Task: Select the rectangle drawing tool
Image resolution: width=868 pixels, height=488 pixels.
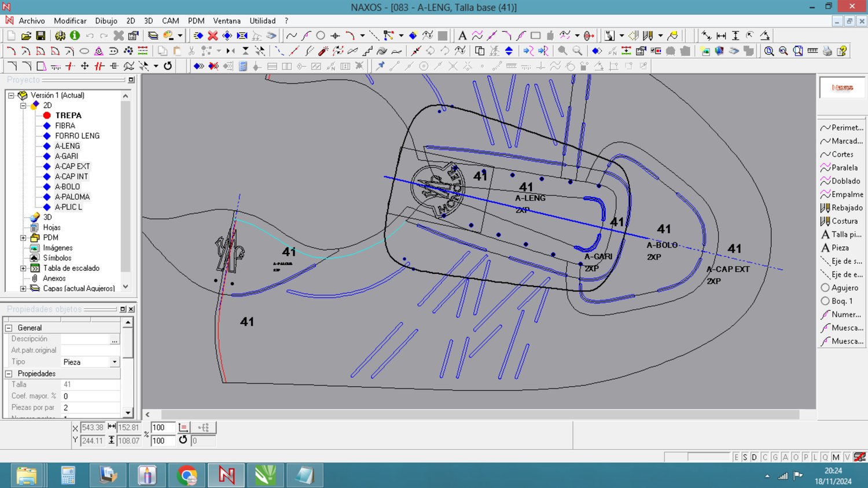Action: pos(535,36)
